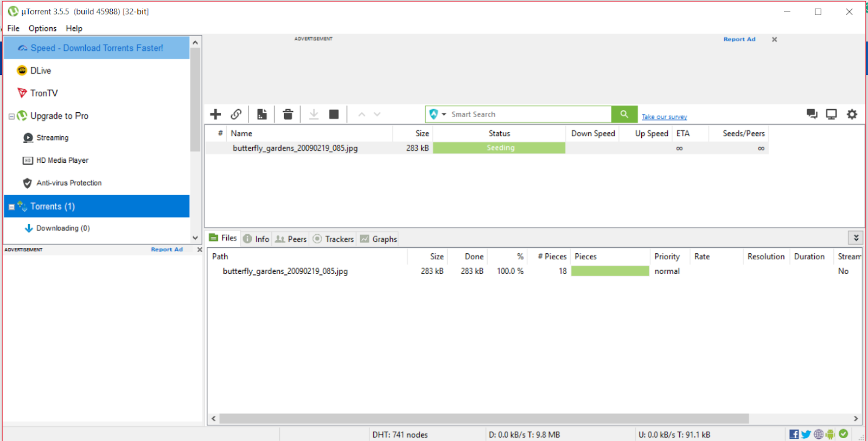This screenshot has height=441, width=868.
Task: Close the sidebar advertisement
Action: [x=200, y=250]
